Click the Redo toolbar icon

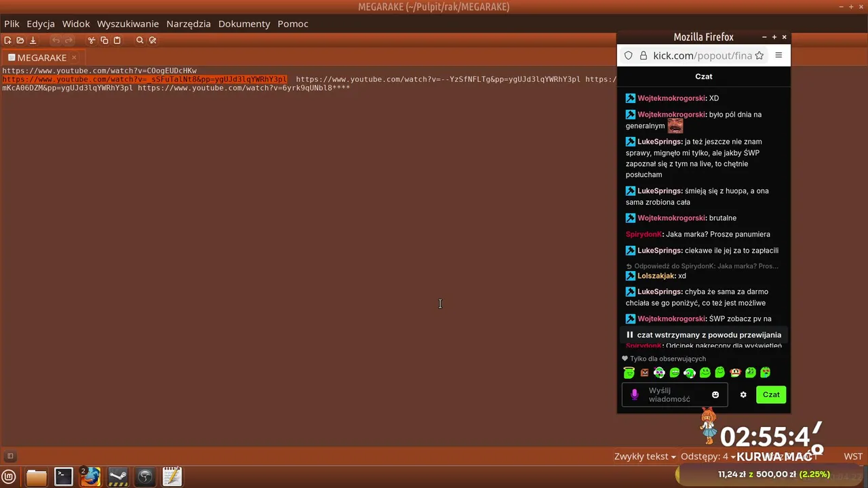pos(68,41)
